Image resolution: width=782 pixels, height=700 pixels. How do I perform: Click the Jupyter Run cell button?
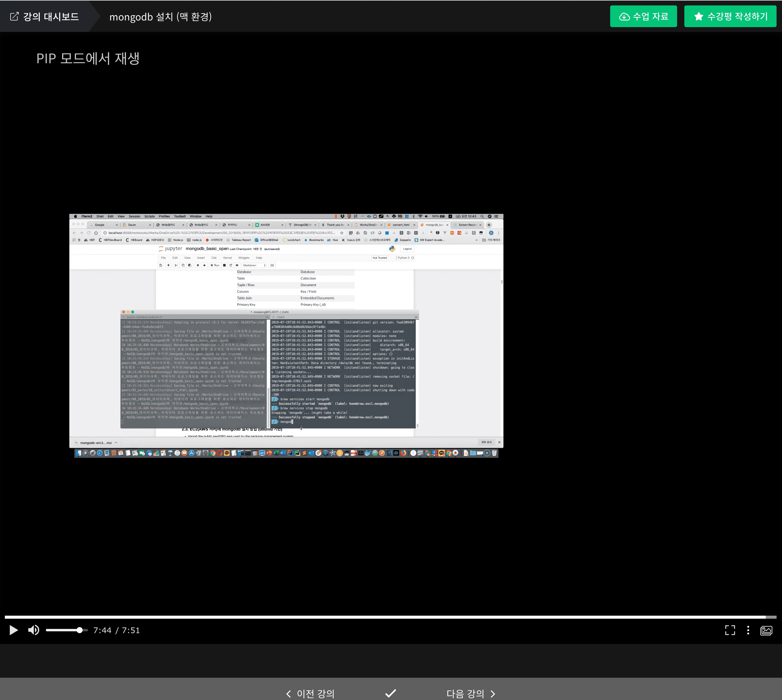[x=215, y=265]
